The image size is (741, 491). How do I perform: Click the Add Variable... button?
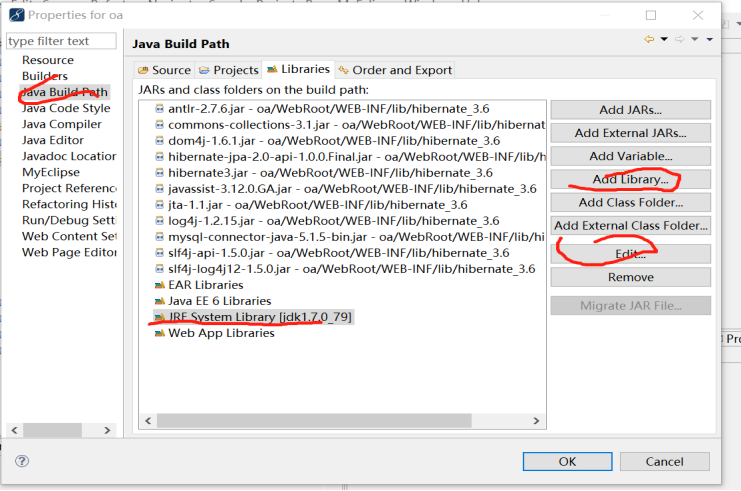(630, 156)
